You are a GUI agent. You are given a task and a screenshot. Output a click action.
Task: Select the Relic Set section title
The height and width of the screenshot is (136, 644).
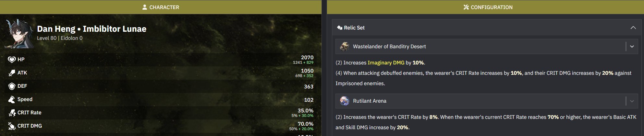coord(354,28)
